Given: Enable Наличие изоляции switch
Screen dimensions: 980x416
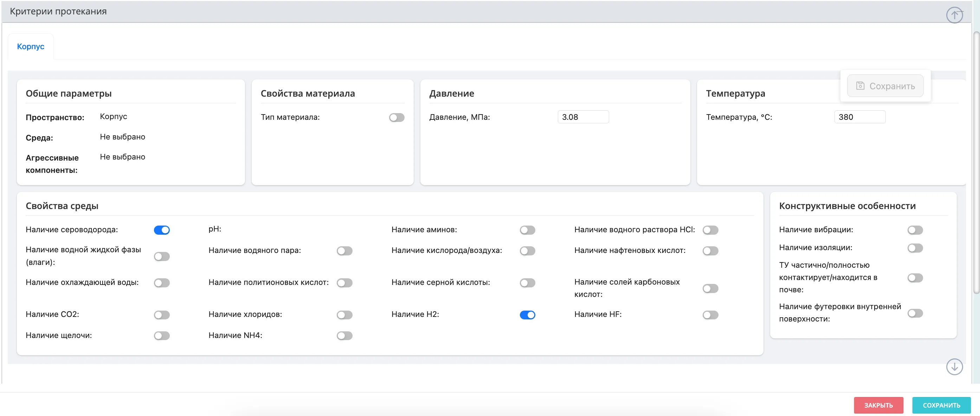Looking at the screenshot, I should coord(915,248).
